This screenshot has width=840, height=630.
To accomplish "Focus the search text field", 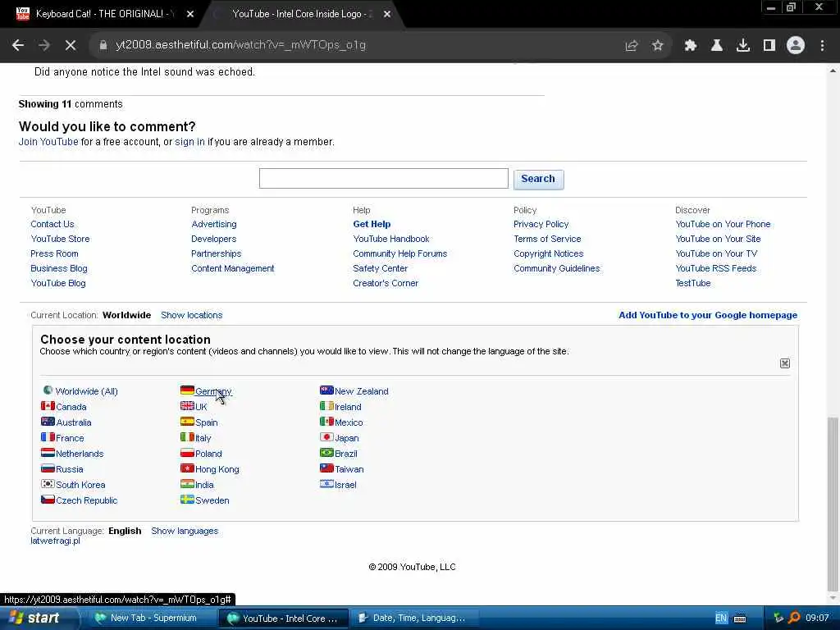I will (x=384, y=178).
